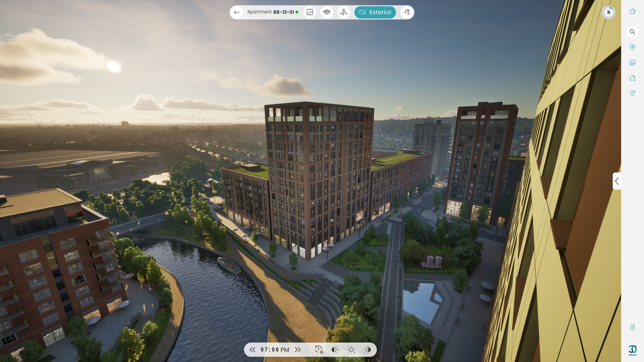
Task: Select the Exterior view tab
Action: click(x=375, y=12)
